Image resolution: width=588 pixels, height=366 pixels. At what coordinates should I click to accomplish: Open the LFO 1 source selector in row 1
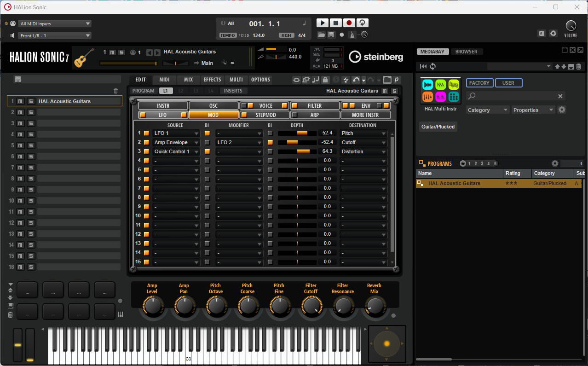pyautogui.click(x=176, y=133)
